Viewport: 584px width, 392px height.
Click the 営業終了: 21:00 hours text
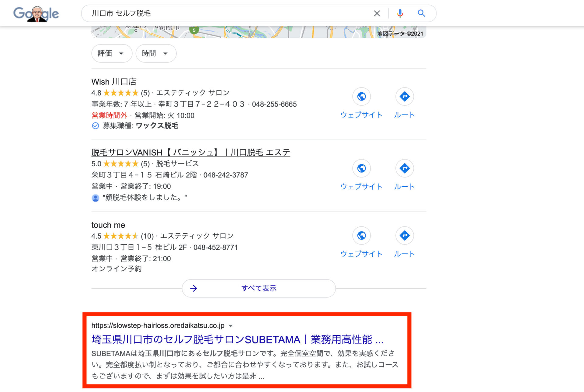pyautogui.click(x=145, y=259)
